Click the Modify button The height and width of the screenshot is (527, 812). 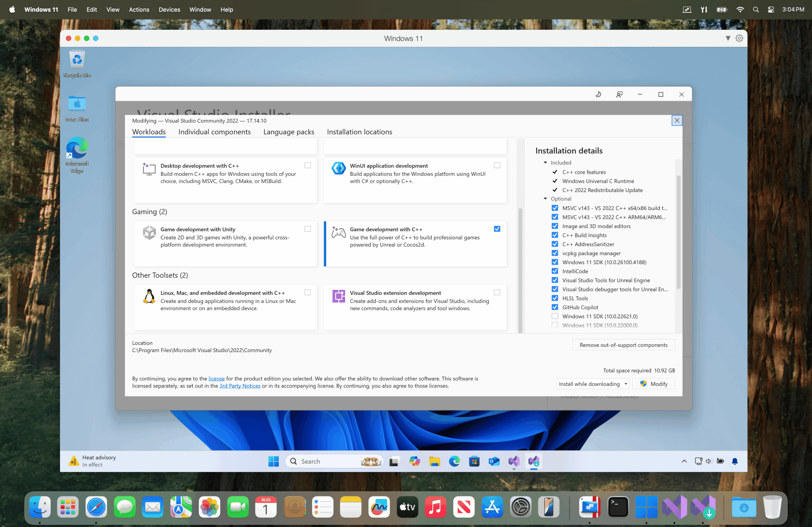653,384
